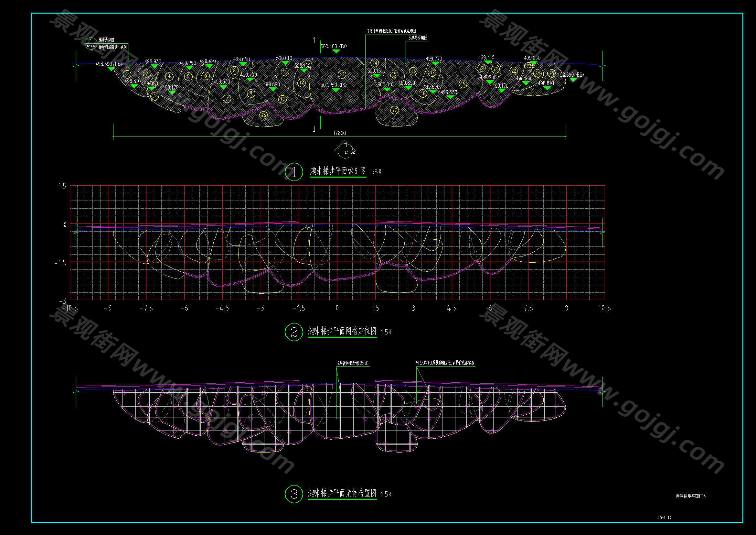Image resolution: width=756 pixels, height=535 pixels.
Task: Select the Ø150X10 steel column annotation text
Action: pos(444,363)
